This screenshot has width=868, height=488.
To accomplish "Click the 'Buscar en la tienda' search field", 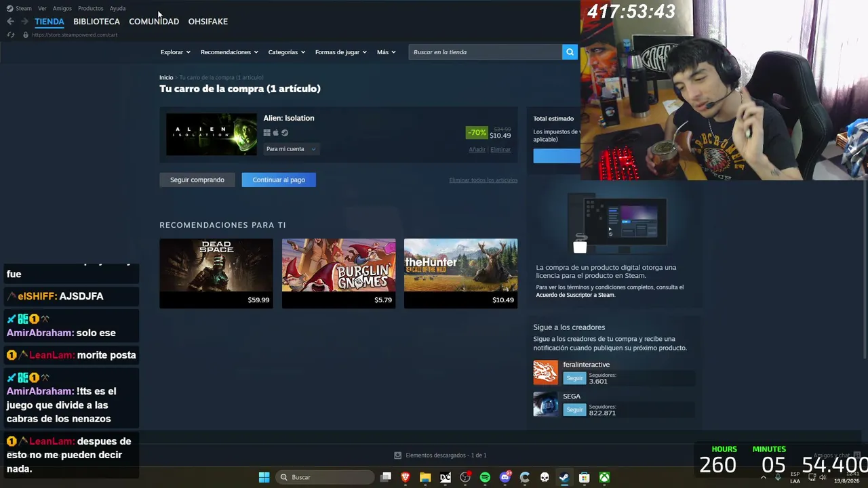I will pos(485,52).
